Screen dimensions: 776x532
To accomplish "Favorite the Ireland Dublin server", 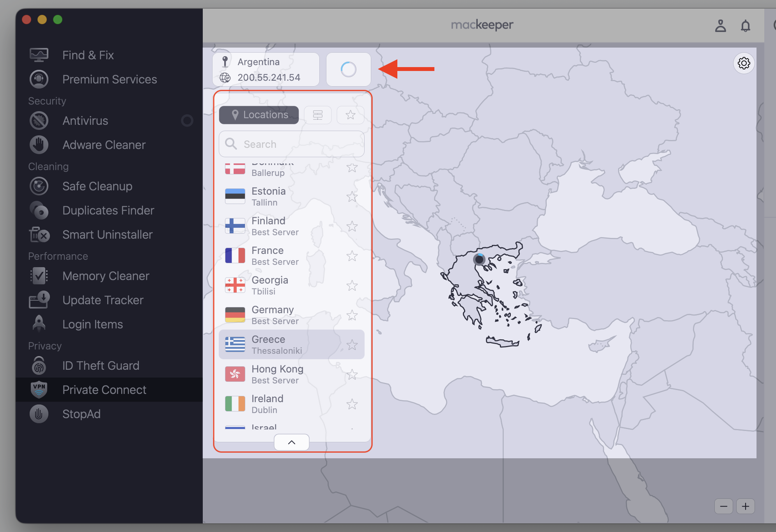I will pos(352,404).
